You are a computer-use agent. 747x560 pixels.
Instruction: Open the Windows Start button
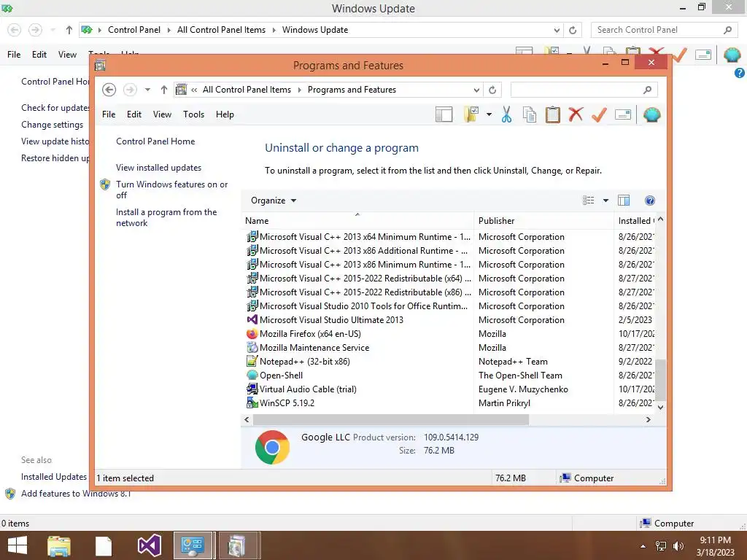[18, 545]
